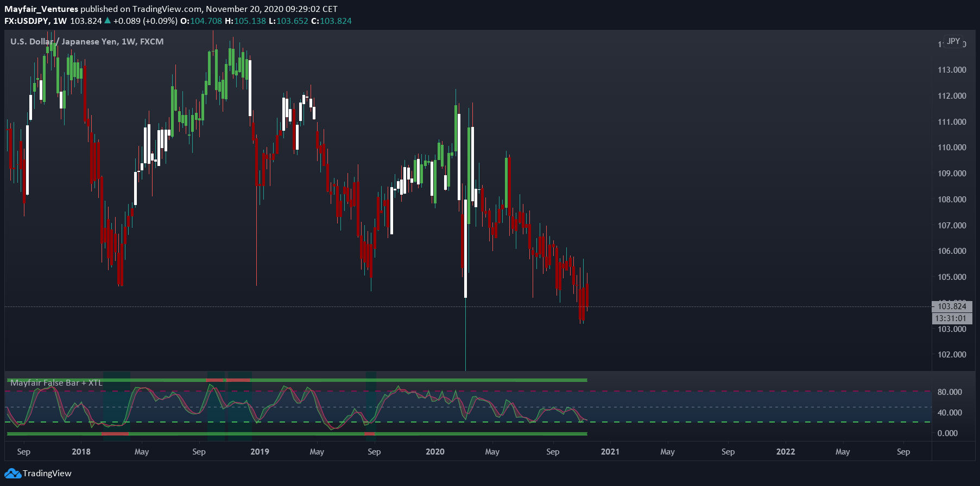
Task: Click the L:103.652 low value
Action: (x=288, y=21)
